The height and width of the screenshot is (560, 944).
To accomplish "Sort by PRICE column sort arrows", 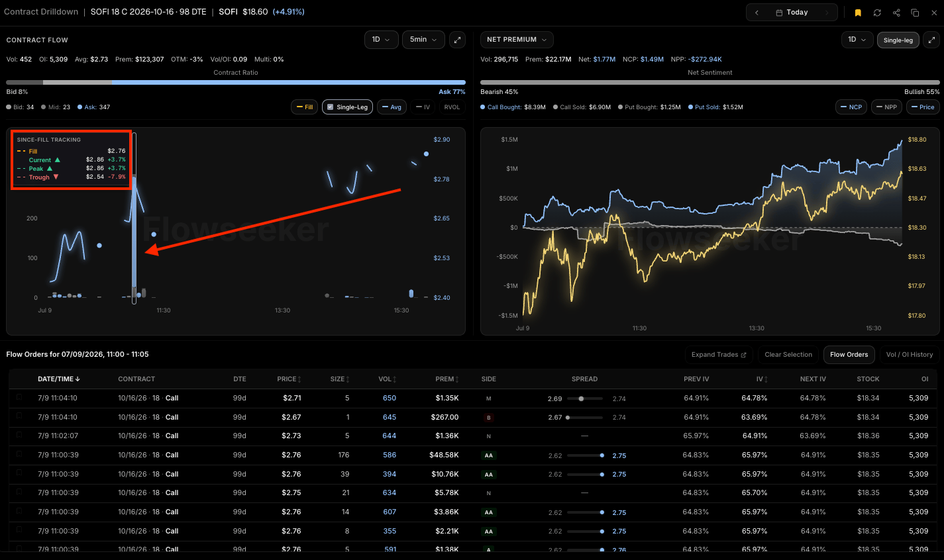I will coord(299,379).
